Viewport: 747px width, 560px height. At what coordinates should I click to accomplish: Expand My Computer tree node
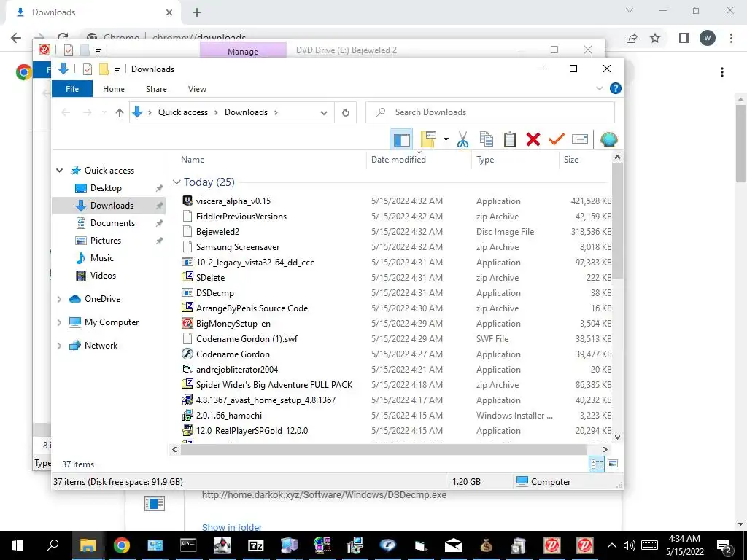pos(60,322)
